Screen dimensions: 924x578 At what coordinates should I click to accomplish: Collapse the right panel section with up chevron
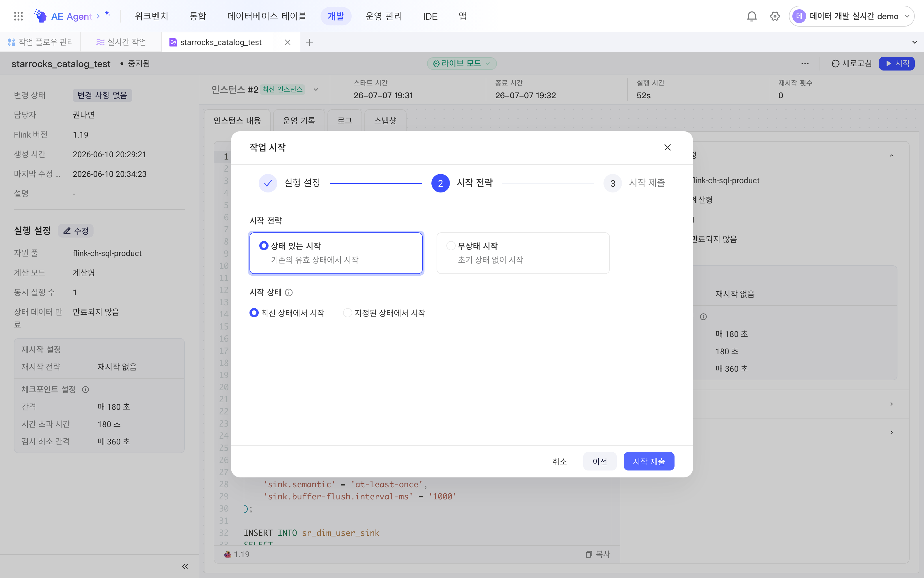[x=892, y=155]
